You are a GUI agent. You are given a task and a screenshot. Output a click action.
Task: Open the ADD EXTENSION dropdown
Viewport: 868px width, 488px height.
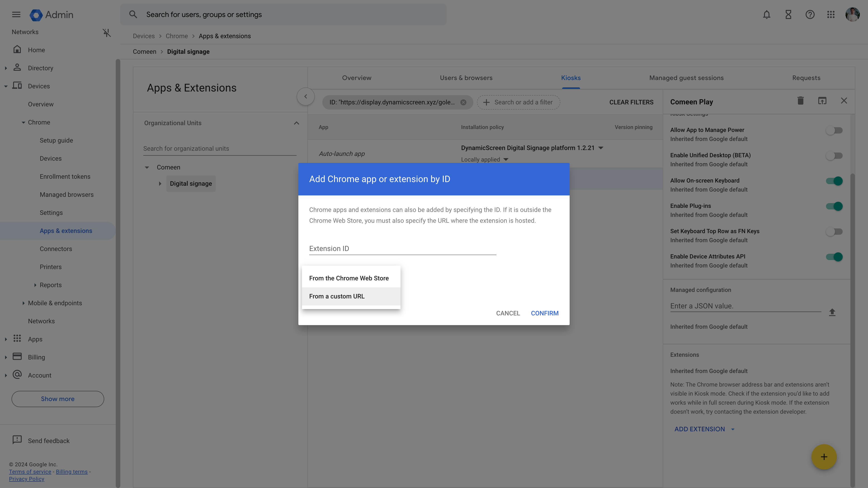point(704,429)
